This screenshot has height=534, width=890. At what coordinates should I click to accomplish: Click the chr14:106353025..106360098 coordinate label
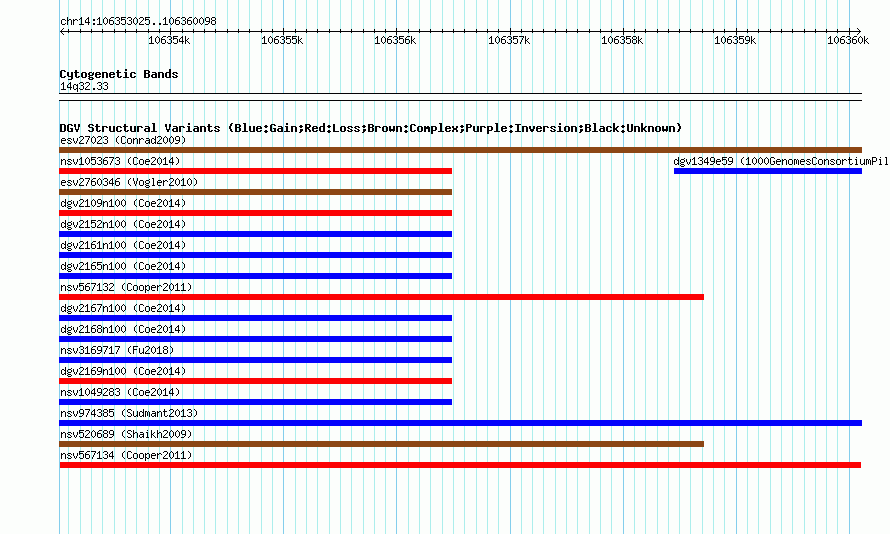138,22
